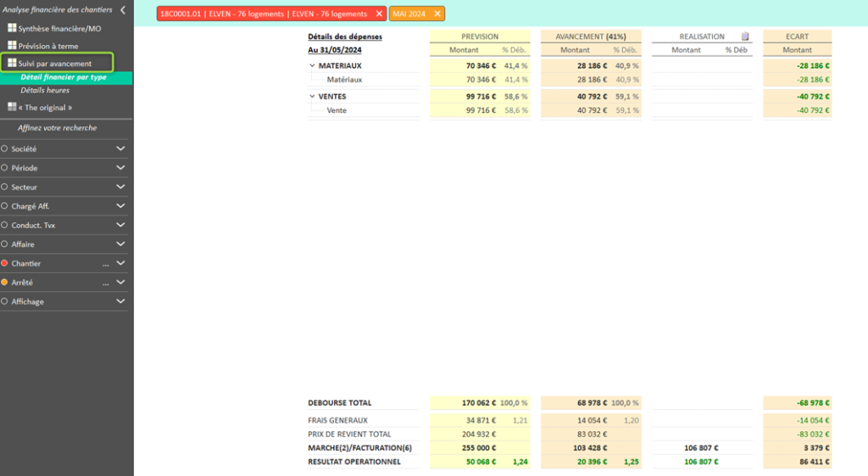The image size is (868, 476).
Task: Remove the MAI 2024 filter tag
Action: (x=437, y=14)
